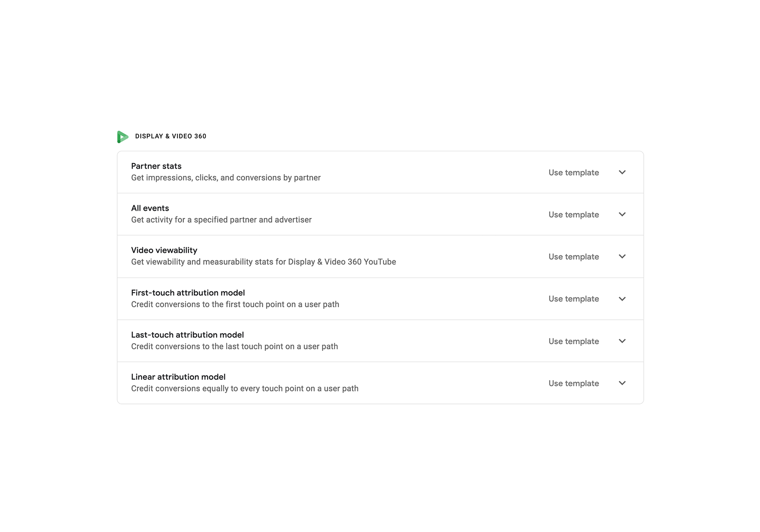
Task: Expand the All events row
Action: (x=622, y=214)
